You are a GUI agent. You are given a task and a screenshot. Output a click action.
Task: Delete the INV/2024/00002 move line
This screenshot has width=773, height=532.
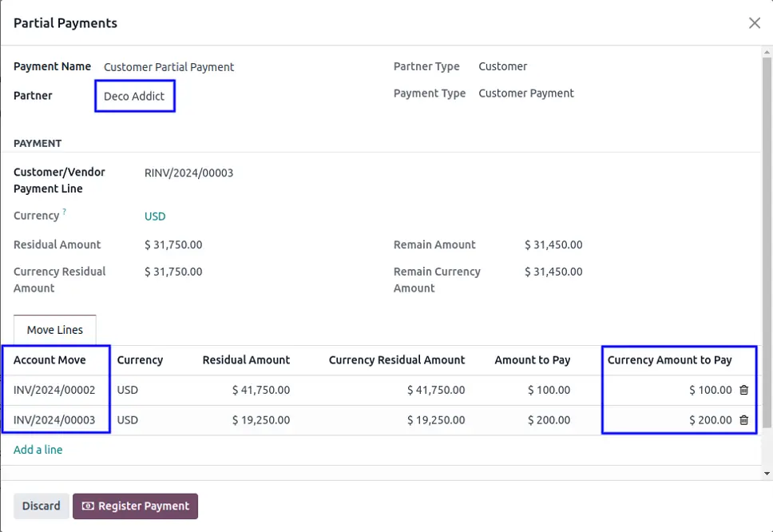tap(743, 390)
